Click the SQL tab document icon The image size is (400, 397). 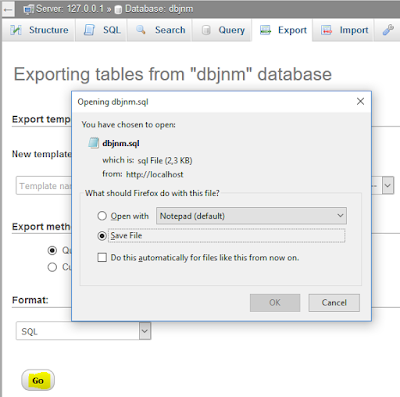[89, 30]
